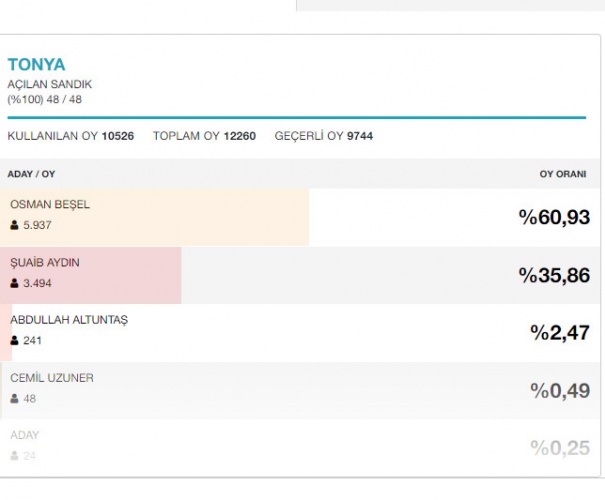
Task: Sort by the OY ORANI column header
Action: coord(562,174)
